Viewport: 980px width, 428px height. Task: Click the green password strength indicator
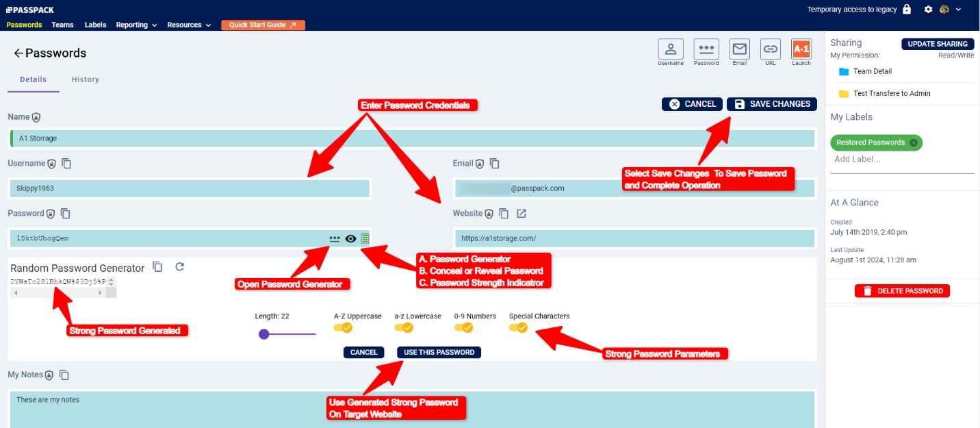(x=365, y=238)
